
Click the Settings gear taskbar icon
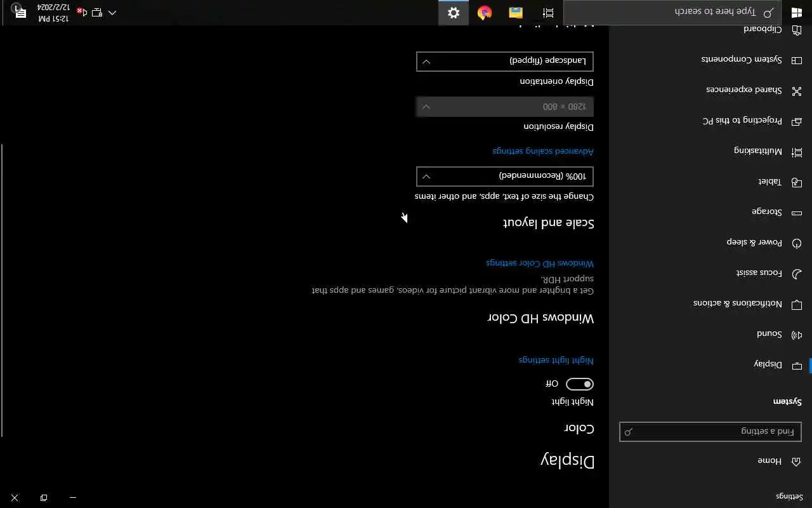click(x=454, y=13)
